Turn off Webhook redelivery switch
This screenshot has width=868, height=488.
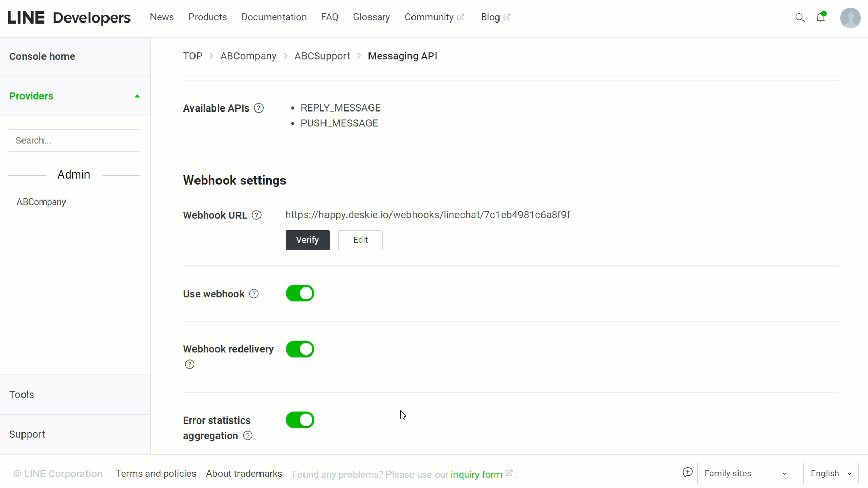[300, 349]
